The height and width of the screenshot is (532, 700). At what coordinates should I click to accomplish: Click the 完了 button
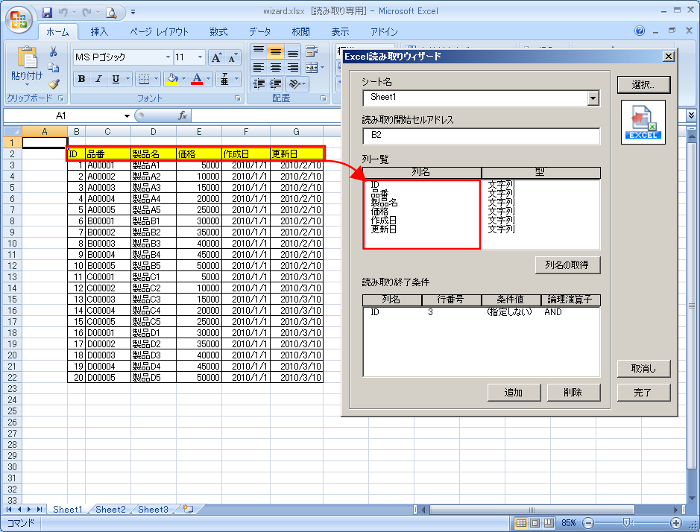[642, 393]
